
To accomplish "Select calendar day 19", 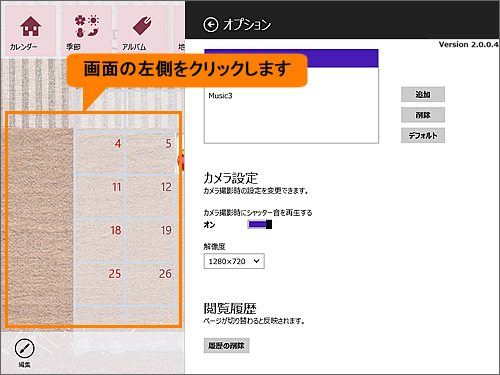I will (151, 241).
